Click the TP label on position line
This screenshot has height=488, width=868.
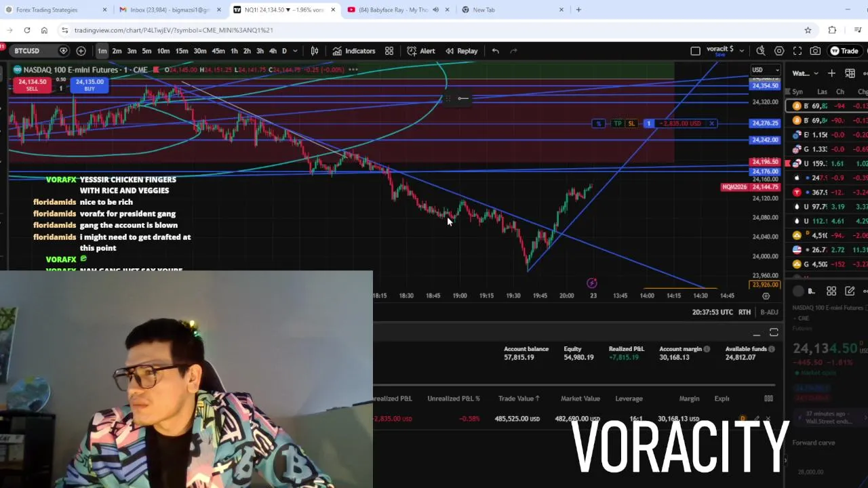617,123
